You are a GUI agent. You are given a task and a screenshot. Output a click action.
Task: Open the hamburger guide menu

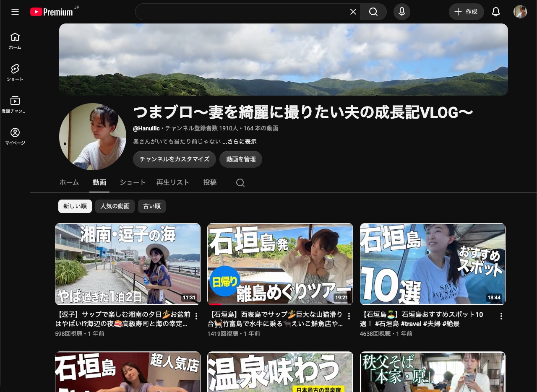[15, 12]
